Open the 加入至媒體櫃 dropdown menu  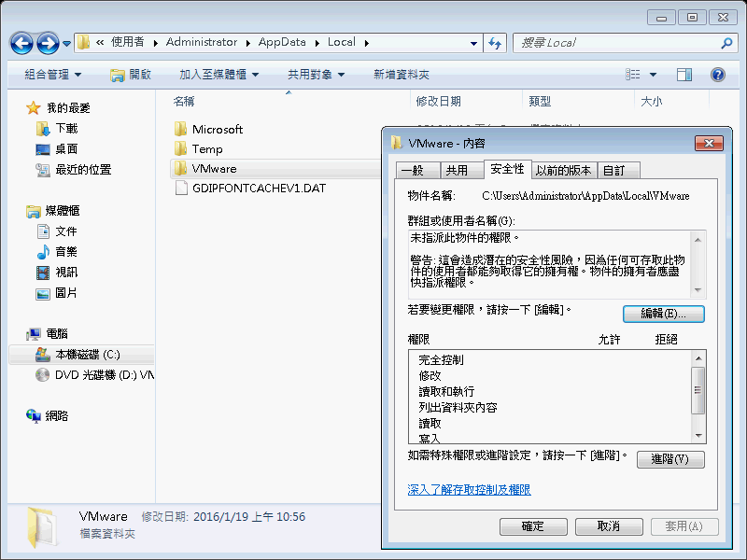tap(218, 75)
